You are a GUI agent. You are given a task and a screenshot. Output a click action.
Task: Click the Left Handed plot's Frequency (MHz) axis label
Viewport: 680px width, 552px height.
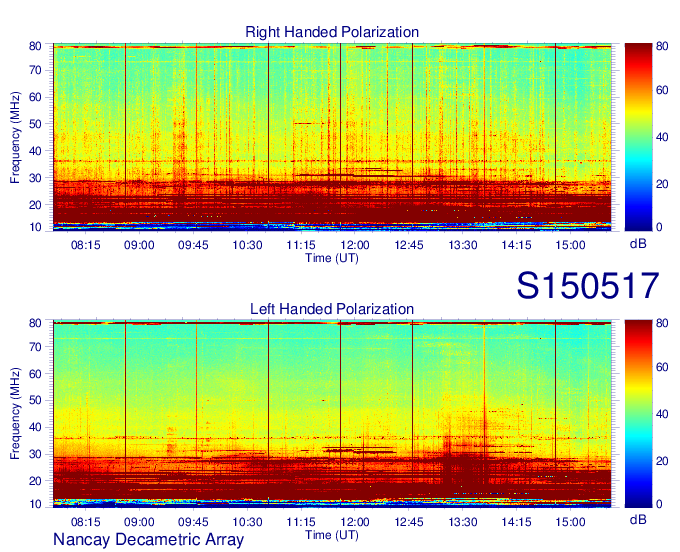point(15,414)
